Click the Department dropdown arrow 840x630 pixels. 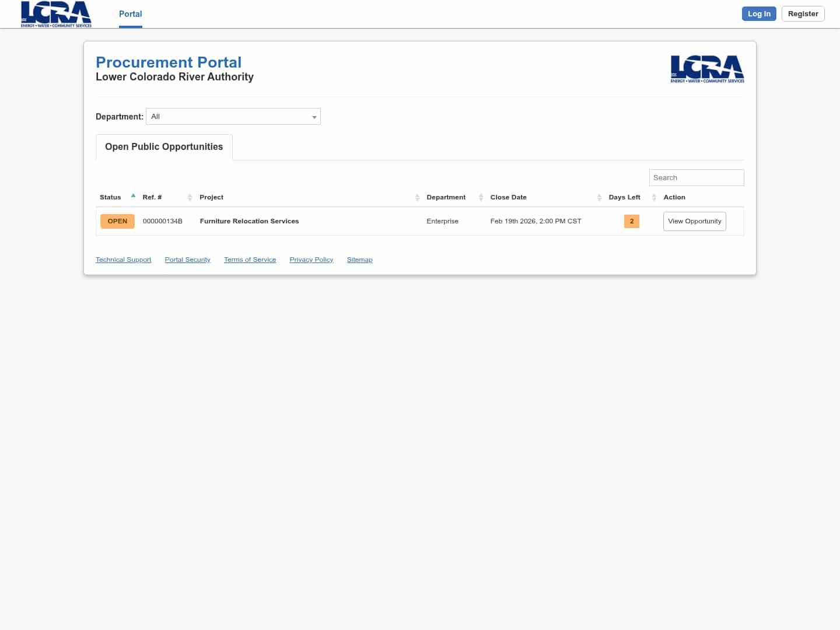(x=314, y=117)
